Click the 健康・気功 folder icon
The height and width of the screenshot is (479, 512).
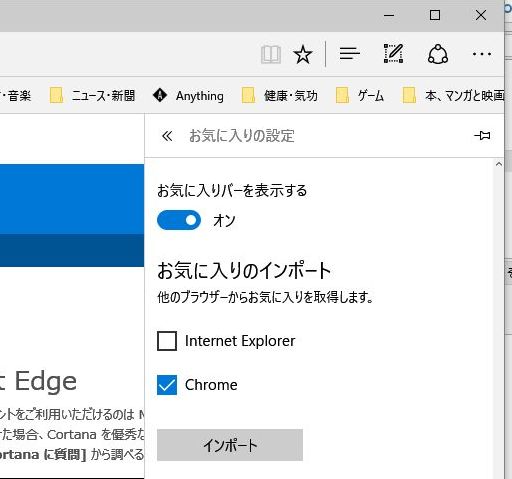click(248, 95)
